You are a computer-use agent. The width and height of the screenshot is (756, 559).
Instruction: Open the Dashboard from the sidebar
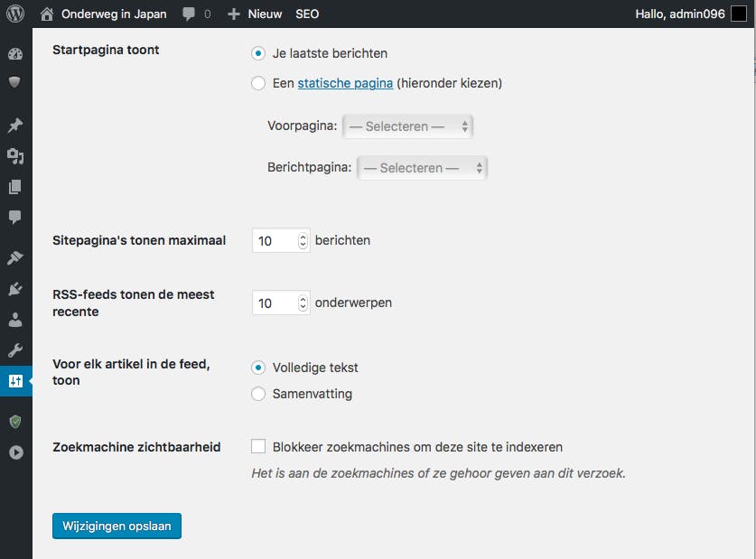click(x=15, y=53)
